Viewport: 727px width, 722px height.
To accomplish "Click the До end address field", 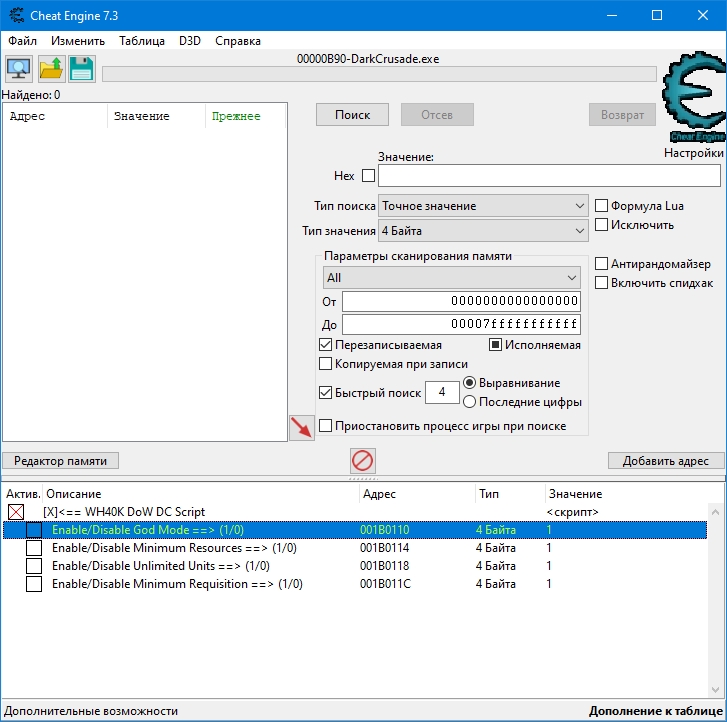I will point(461,324).
